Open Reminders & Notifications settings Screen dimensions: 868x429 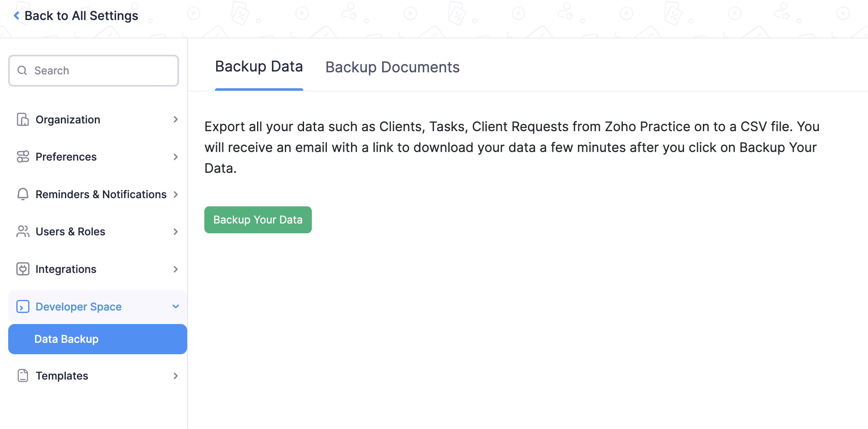coord(101,194)
